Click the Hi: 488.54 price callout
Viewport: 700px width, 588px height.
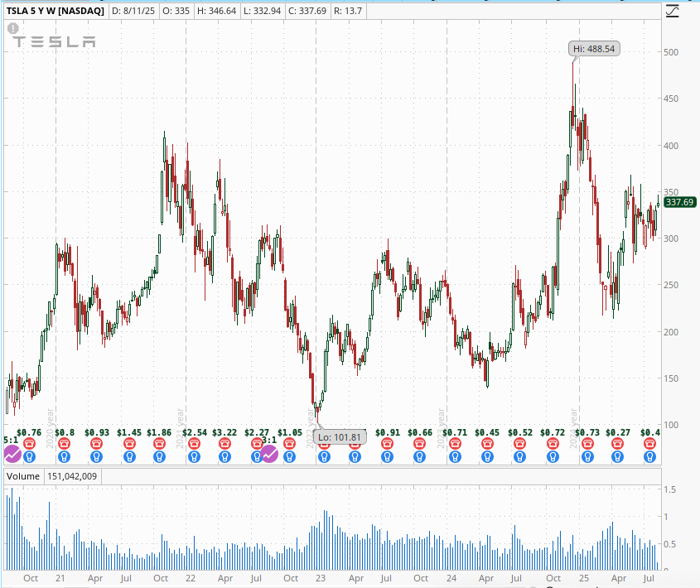click(x=594, y=49)
